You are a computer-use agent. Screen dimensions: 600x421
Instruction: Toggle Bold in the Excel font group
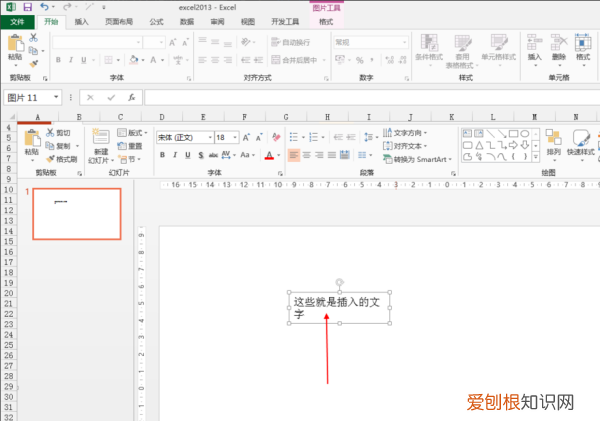click(58, 60)
